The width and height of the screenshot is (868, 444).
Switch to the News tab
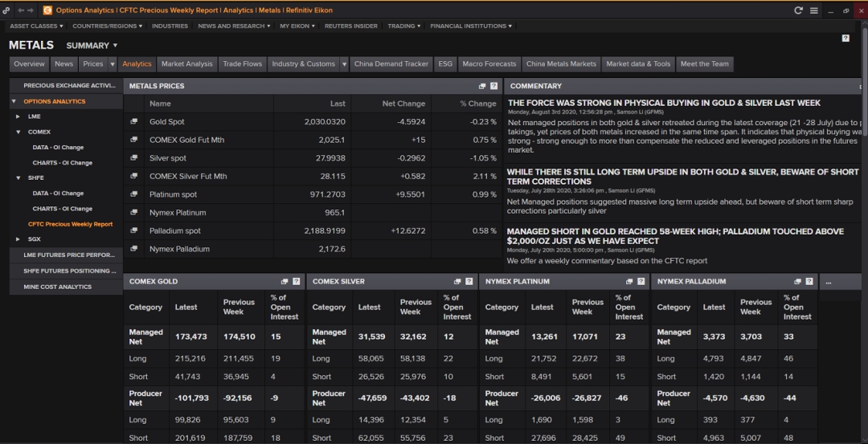click(x=63, y=64)
